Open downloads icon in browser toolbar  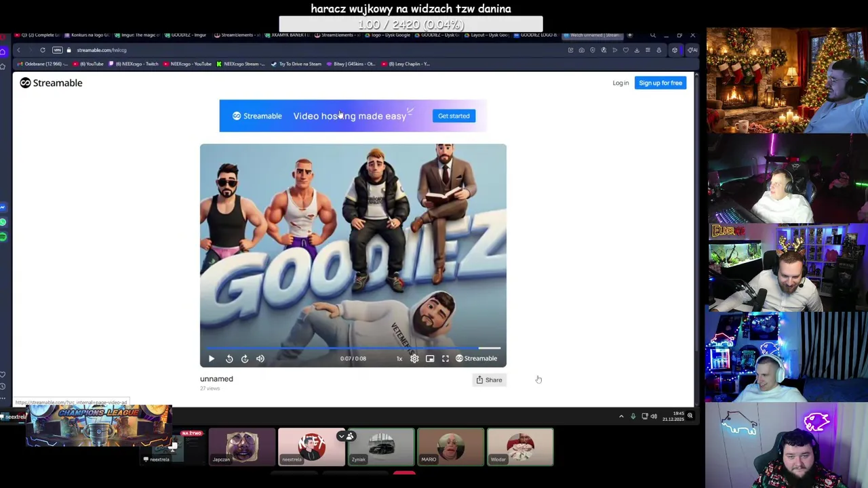click(x=637, y=50)
